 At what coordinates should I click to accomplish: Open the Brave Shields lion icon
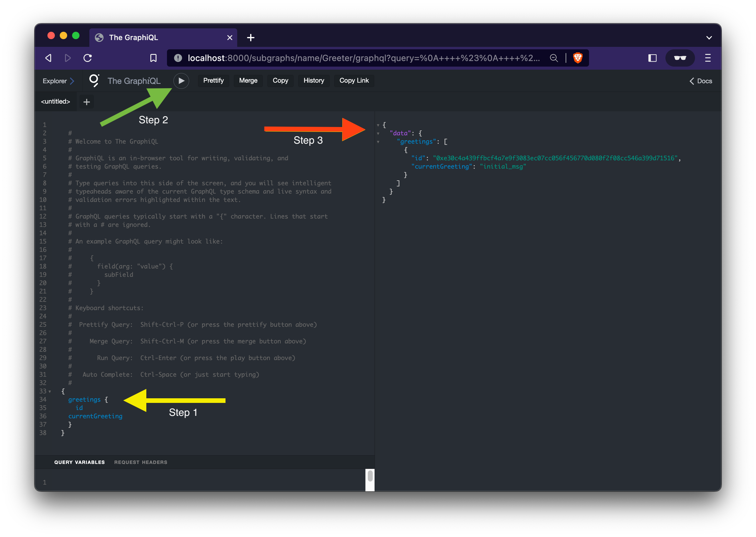[x=578, y=58]
